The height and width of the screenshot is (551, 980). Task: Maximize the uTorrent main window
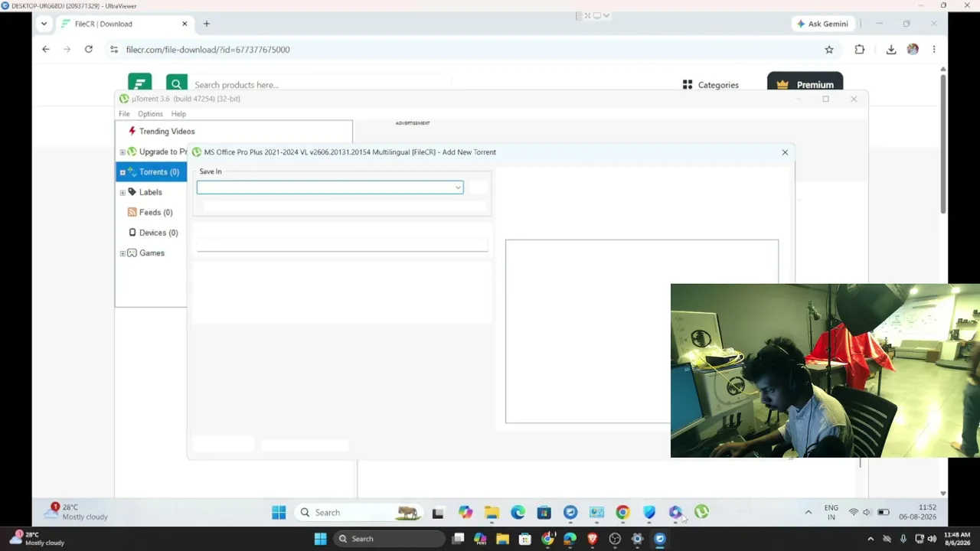(825, 99)
